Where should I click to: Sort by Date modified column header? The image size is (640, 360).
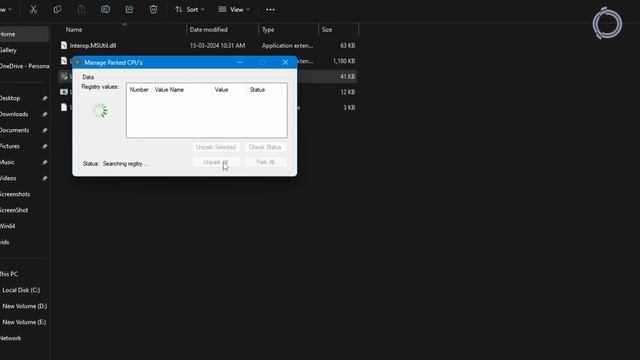209,29
